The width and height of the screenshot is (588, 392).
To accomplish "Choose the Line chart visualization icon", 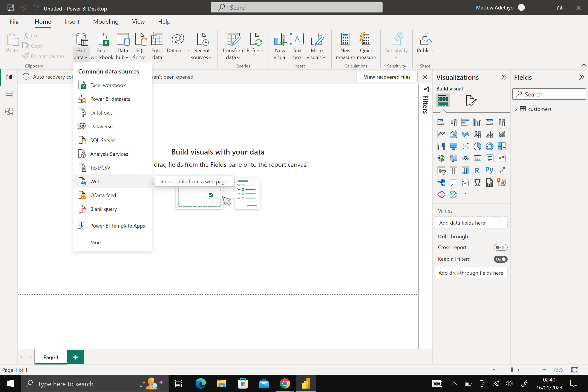I will click(x=441, y=134).
